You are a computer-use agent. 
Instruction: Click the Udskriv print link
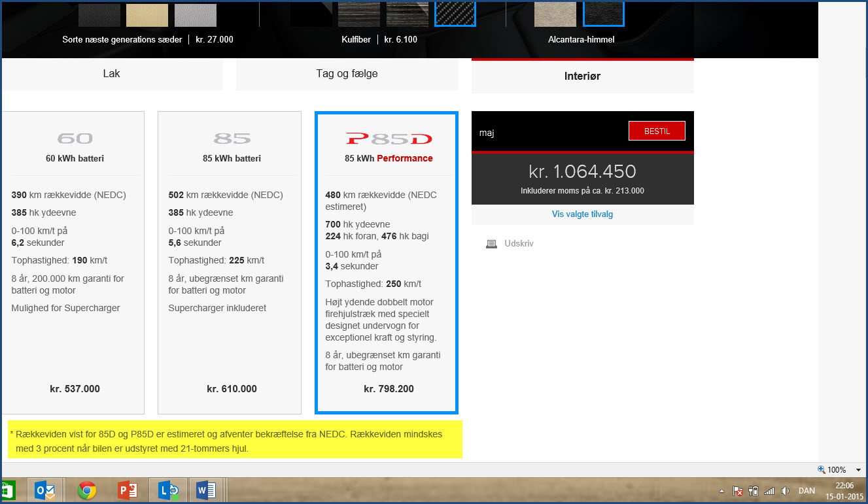pyautogui.click(x=519, y=244)
